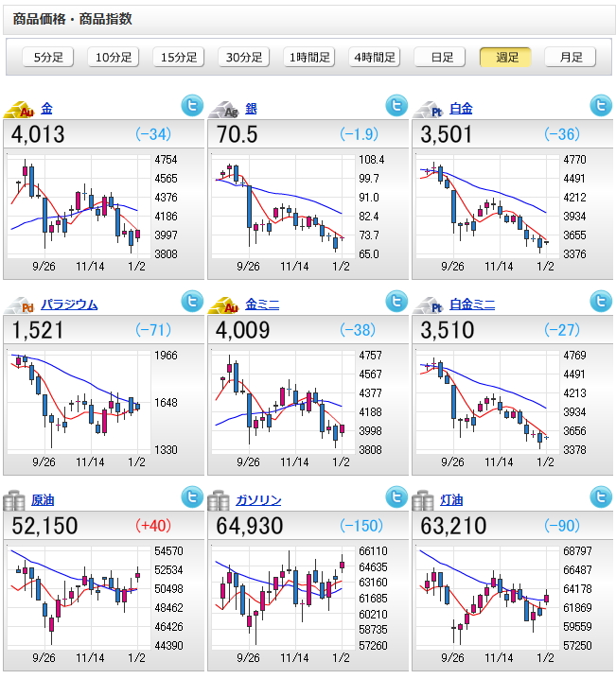The width and height of the screenshot is (616, 679).
Task: Click the Twitter icon beside 原油 (crude oil)
Action: [x=192, y=497]
